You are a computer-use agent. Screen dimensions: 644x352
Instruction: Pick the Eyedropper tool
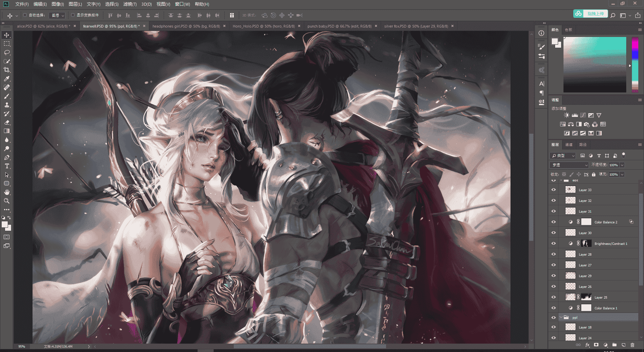click(x=7, y=79)
